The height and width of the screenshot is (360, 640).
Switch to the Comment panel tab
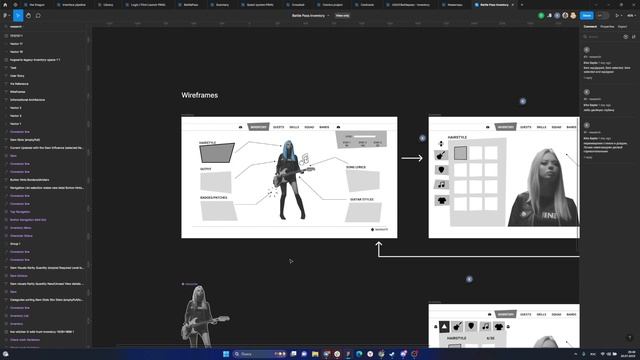point(590,27)
